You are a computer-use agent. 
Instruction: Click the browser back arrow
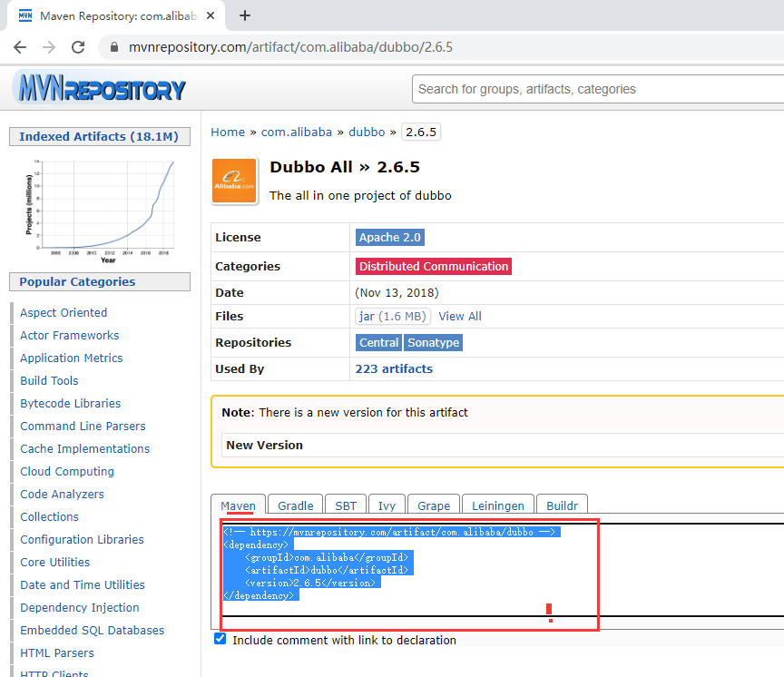click(x=20, y=47)
